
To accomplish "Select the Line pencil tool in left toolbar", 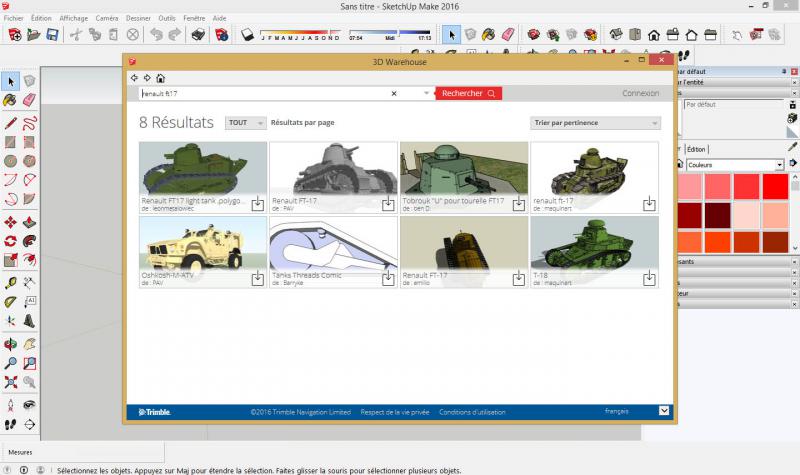I will point(10,123).
